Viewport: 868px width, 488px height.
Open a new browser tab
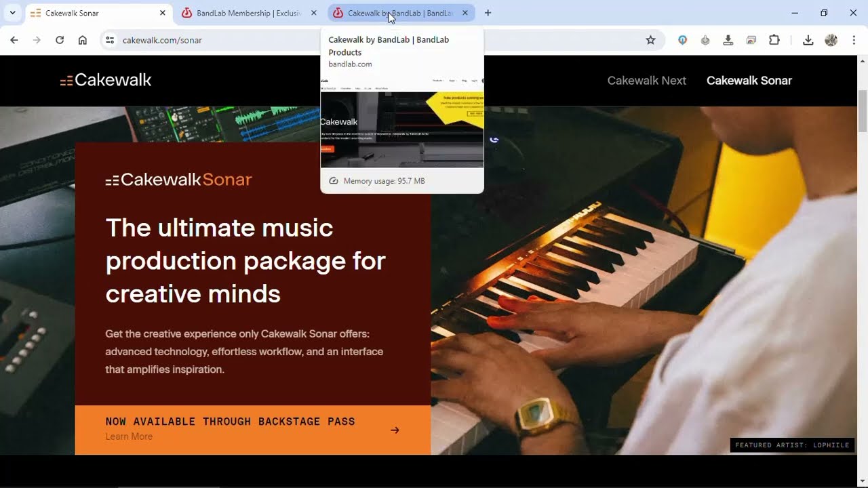[488, 13]
